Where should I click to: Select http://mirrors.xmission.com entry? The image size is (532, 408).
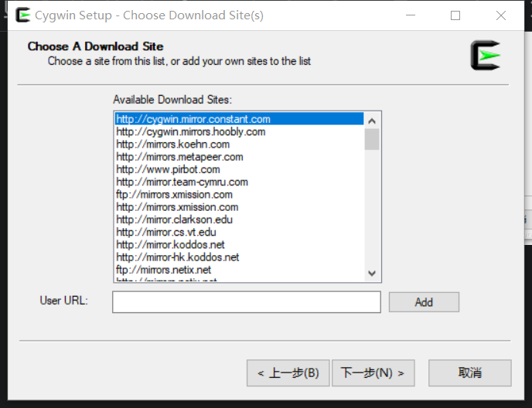pos(240,207)
